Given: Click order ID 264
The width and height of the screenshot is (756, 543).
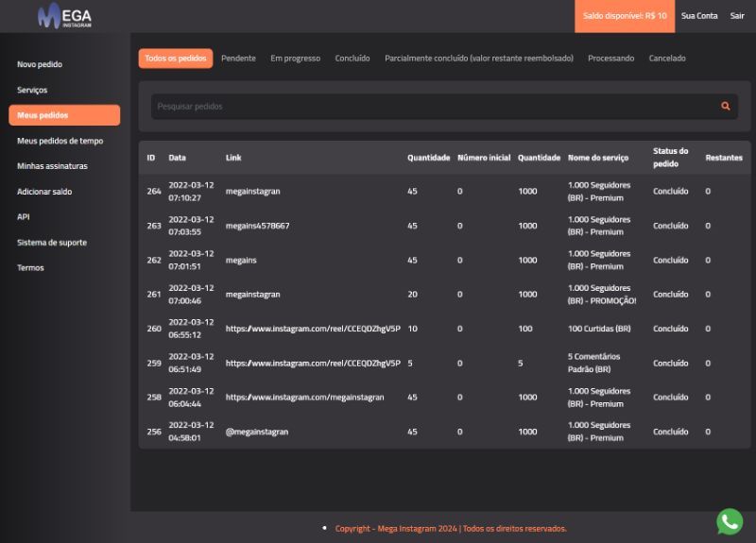Looking at the screenshot, I should click(154, 192).
